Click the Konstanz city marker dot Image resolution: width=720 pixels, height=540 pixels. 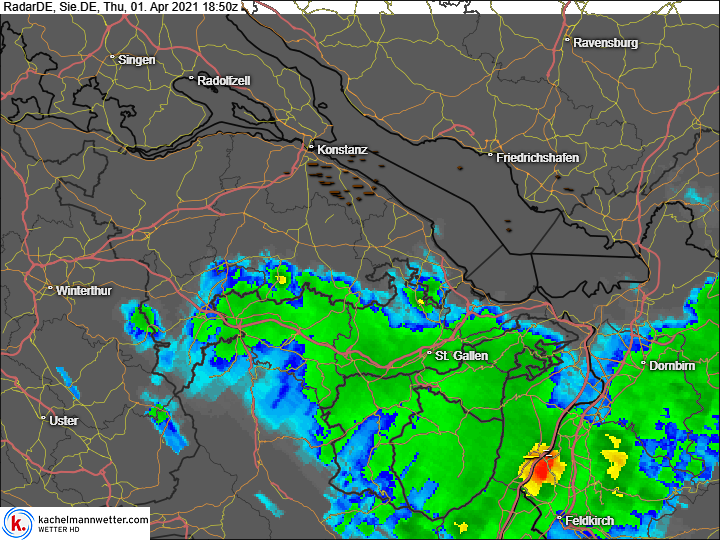[x=312, y=146]
